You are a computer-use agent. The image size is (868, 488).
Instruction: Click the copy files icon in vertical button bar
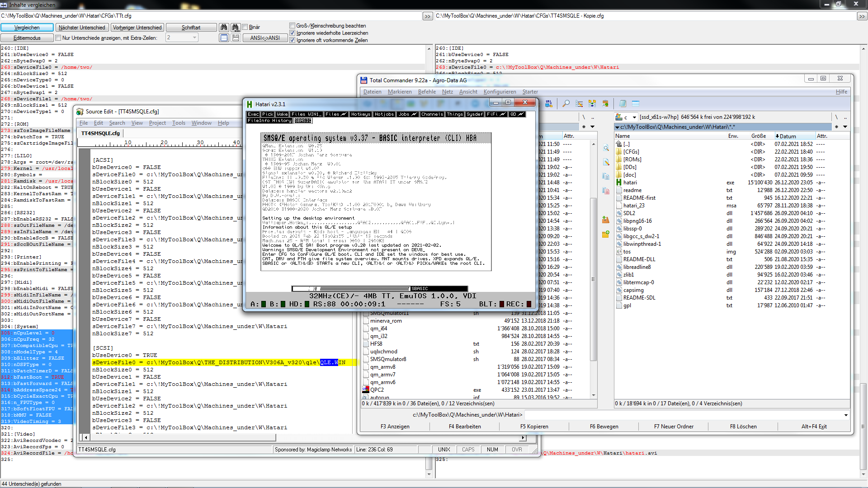pyautogui.click(x=606, y=176)
